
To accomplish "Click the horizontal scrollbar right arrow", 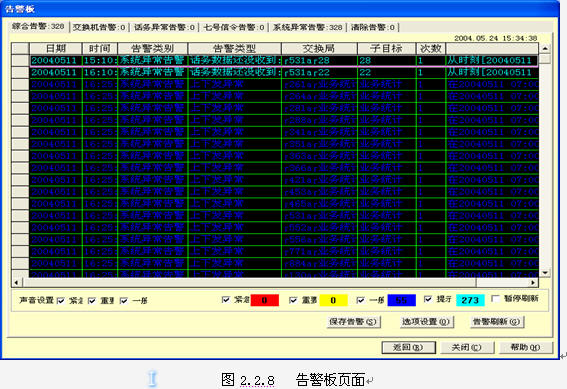I will pyautogui.click(x=533, y=282).
